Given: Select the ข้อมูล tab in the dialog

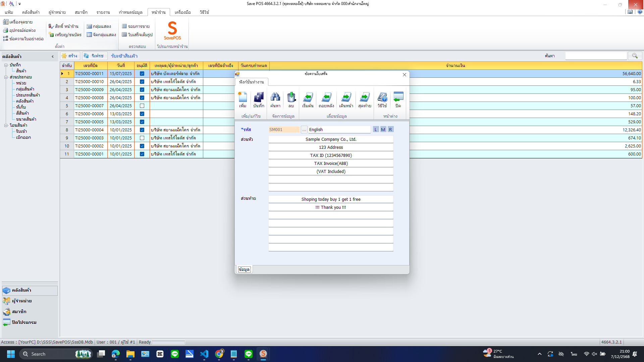Looking at the screenshot, I should pyautogui.click(x=244, y=269).
